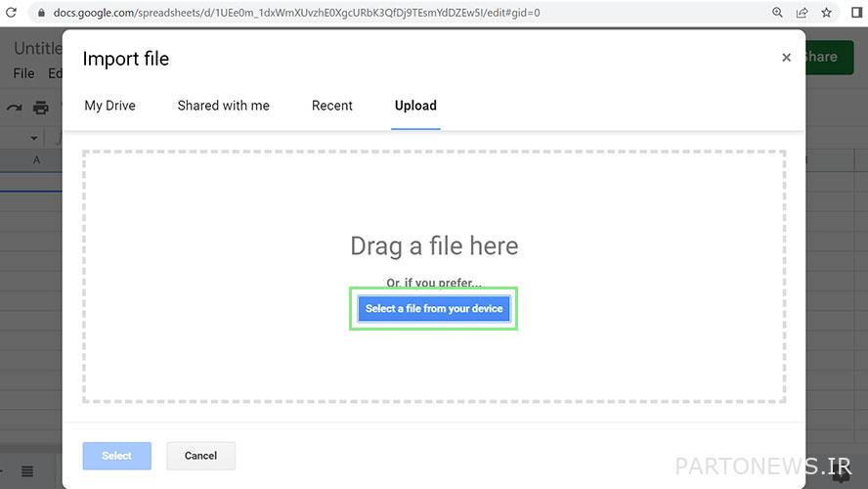Close the Import file dialog
Viewport: 868px width, 489px height.
tap(786, 57)
